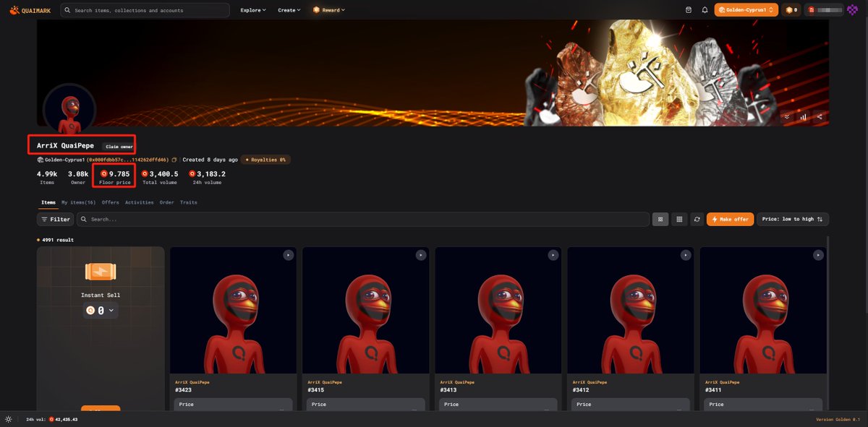Open the Explore dropdown menu
The image size is (868, 427).
tap(253, 10)
